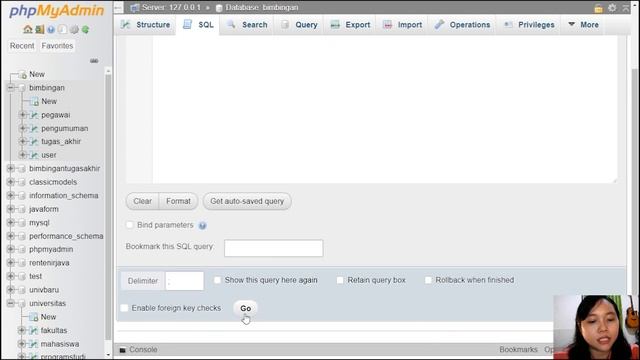Click the Console bar icon
640x360 pixels.
(122, 350)
